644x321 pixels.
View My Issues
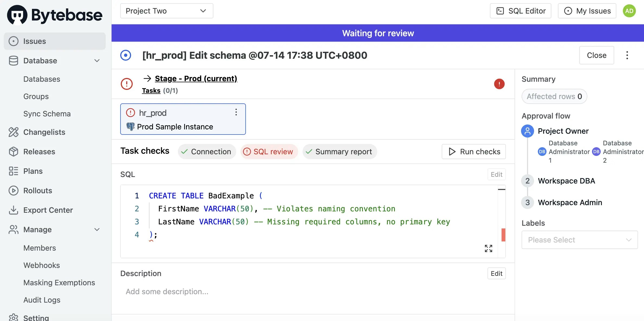pos(587,11)
